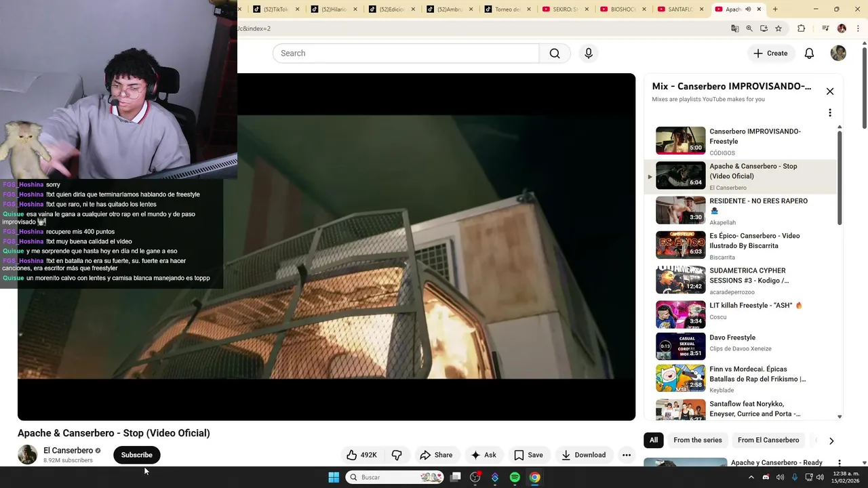Open the Mix playlist three-dot options
868x488 pixels.
(830, 113)
